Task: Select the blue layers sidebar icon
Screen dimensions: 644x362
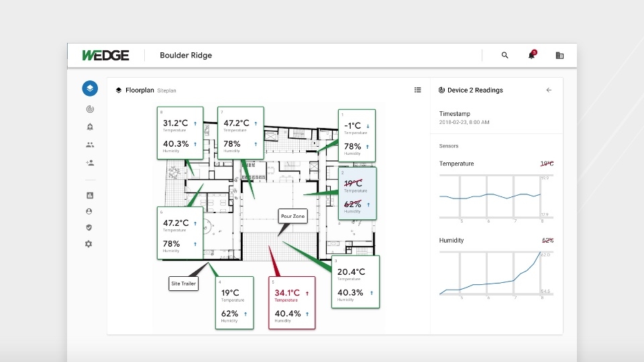Action: click(x=90, y=88)
